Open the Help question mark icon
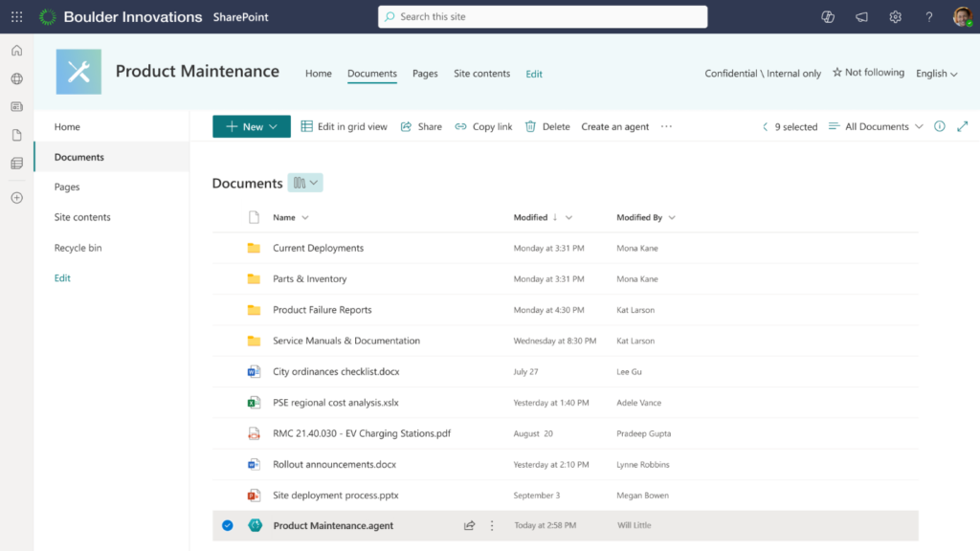The width and height of the screenshot is (980, 551). (928, 17)
